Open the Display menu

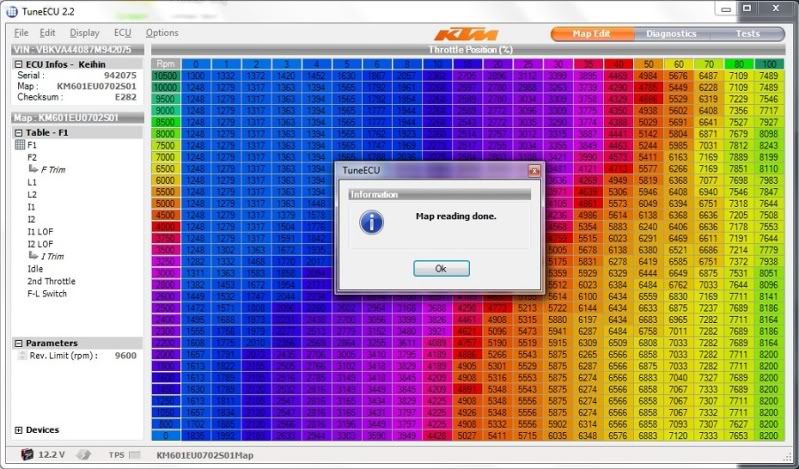coord(85,33)
